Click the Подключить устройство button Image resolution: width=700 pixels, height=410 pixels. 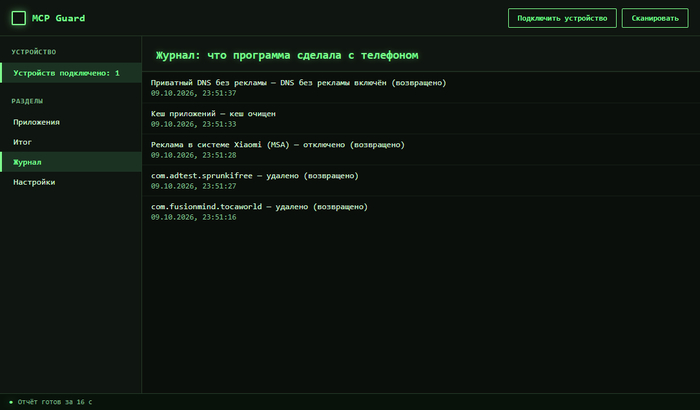pyautogui.click(x=562, y=18)
